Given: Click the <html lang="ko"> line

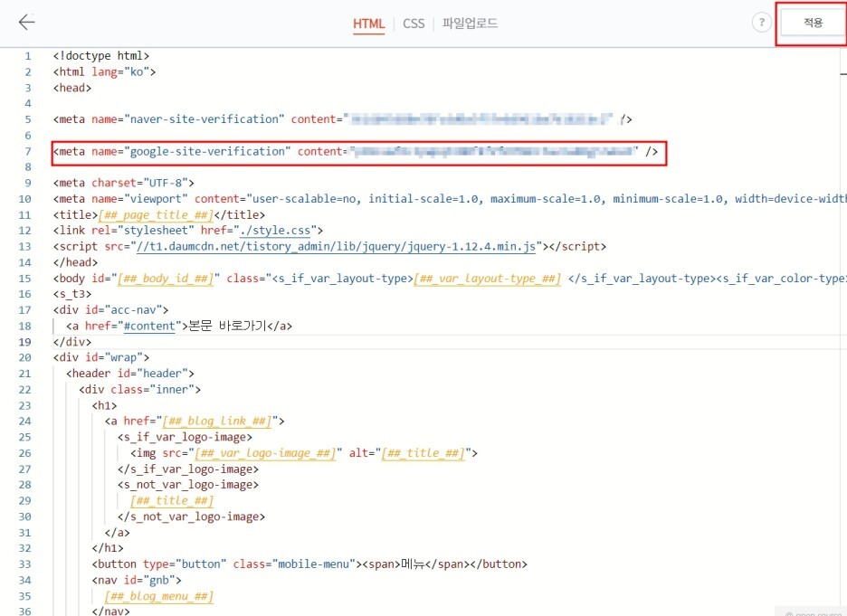Looking at the screenshot, I should 104,71.
